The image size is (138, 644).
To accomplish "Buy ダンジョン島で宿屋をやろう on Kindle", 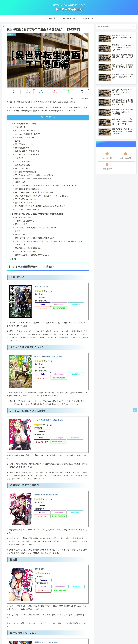I will (x=43, y=374).
